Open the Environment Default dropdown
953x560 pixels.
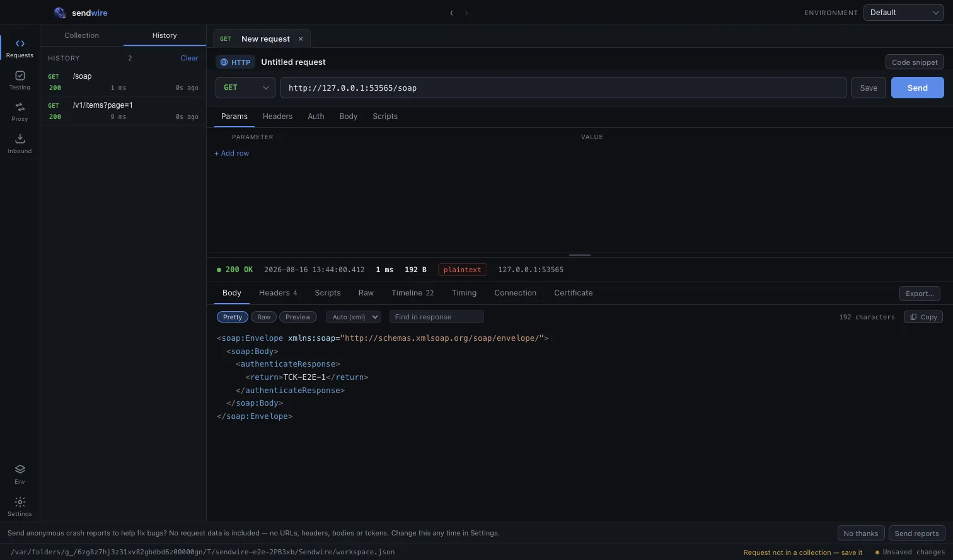tap(903, 13)
